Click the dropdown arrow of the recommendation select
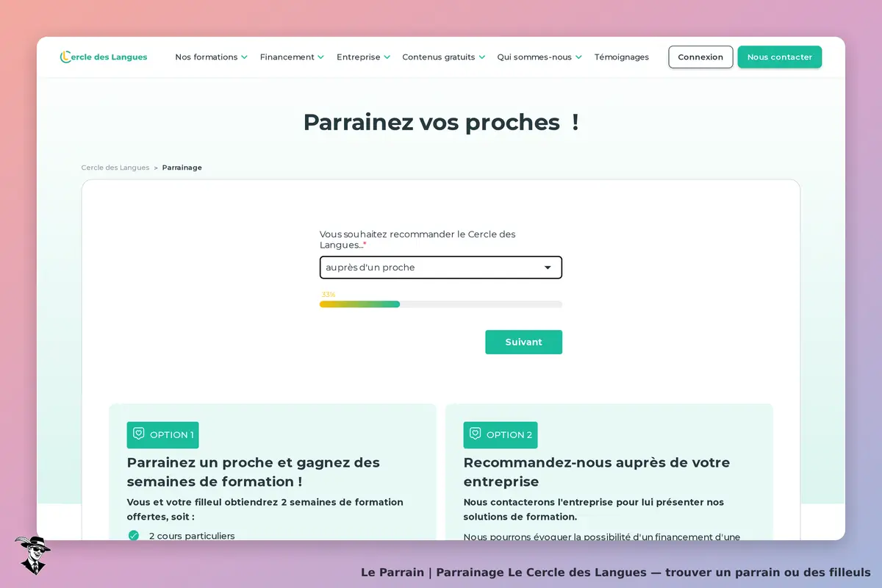882x588 pixels. pos(548,268)
